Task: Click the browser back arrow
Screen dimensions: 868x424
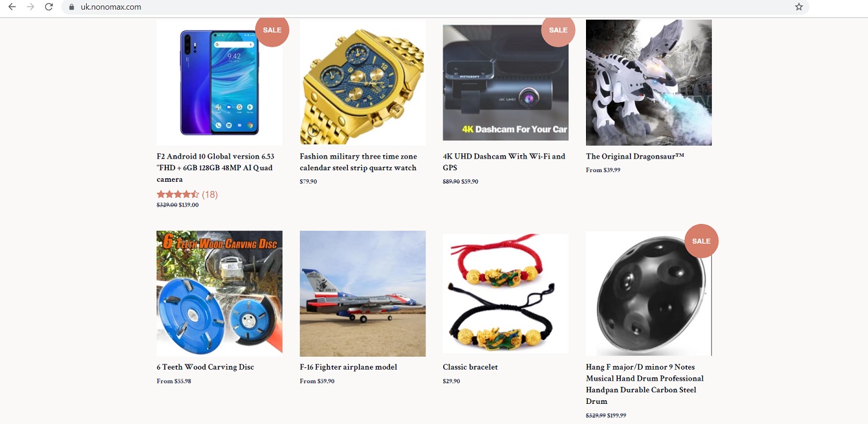Action: 12,7
